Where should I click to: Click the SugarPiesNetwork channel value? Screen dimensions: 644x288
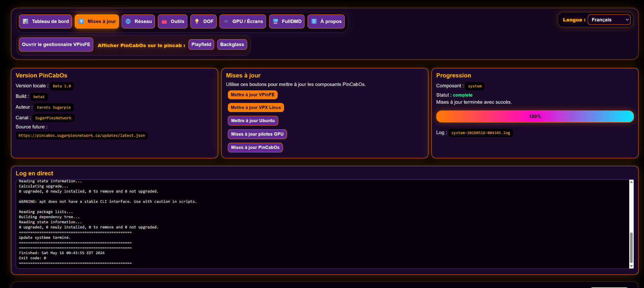[53, 118]
